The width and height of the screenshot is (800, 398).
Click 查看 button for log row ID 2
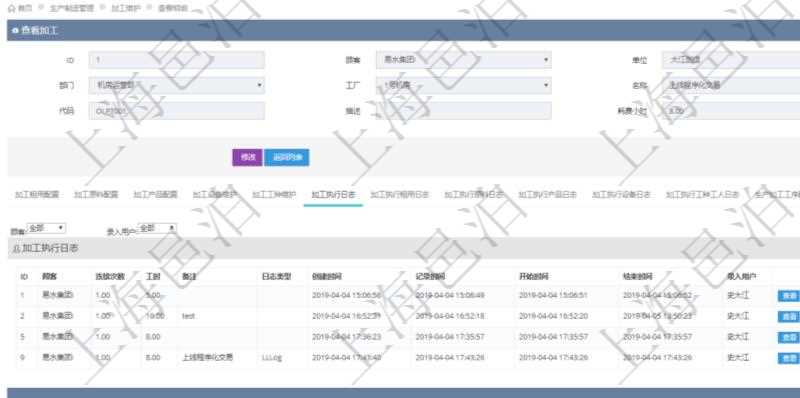[x=789, y=317]
